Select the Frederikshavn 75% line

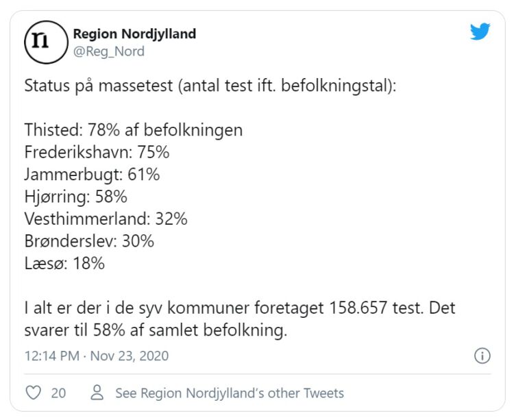97,152
